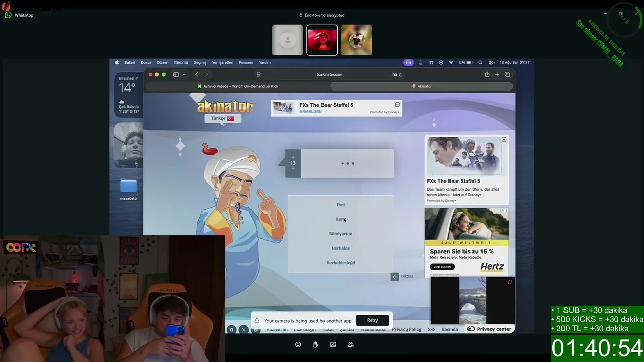Expand the Safari sidebar dropdown chevron
The width and height of the screenshot is (644, 362).
coord(184,74)
